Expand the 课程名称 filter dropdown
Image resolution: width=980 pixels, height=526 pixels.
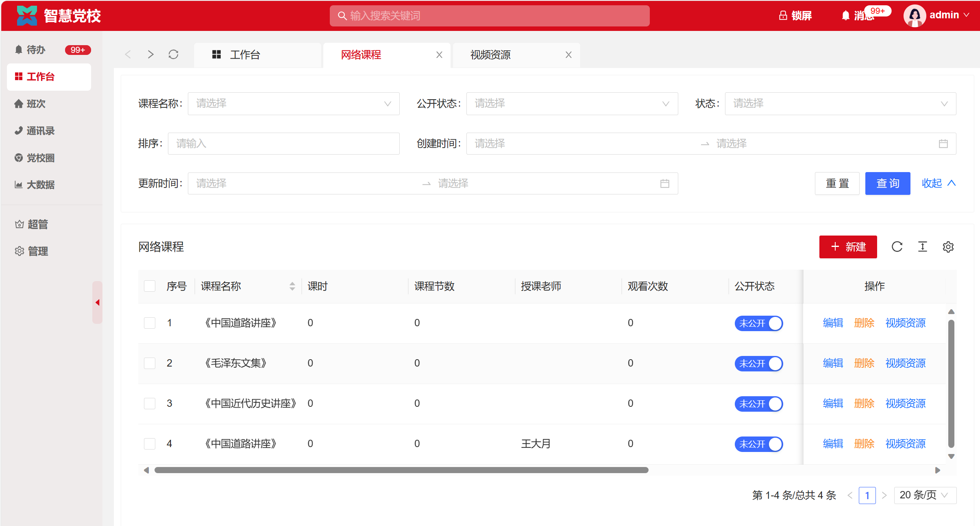coord(293,104)
